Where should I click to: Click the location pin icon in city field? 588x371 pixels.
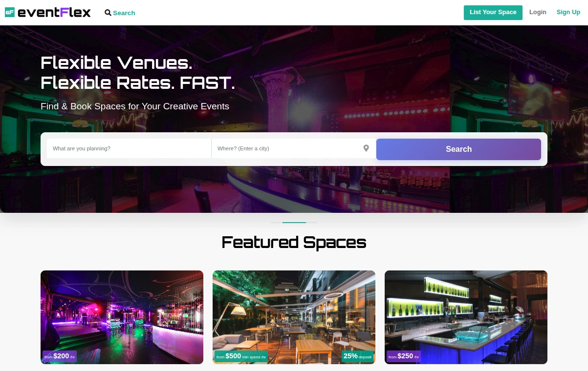click(366, 148)
